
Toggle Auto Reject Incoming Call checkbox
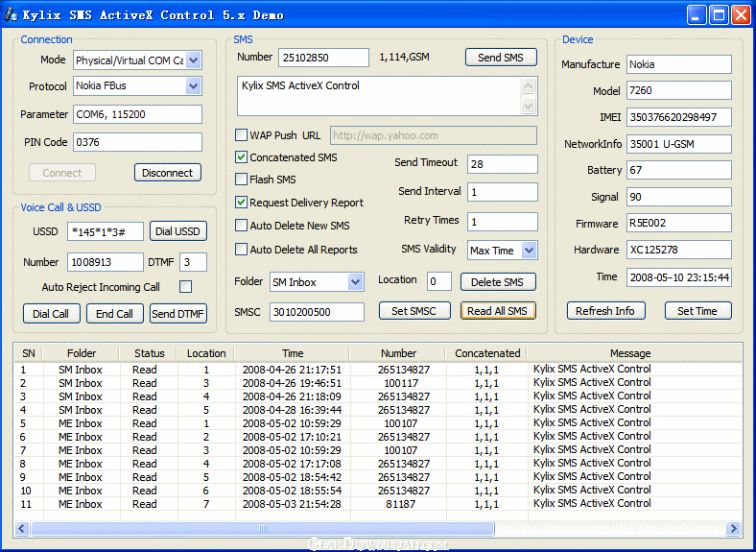click(x=185, y=287)
